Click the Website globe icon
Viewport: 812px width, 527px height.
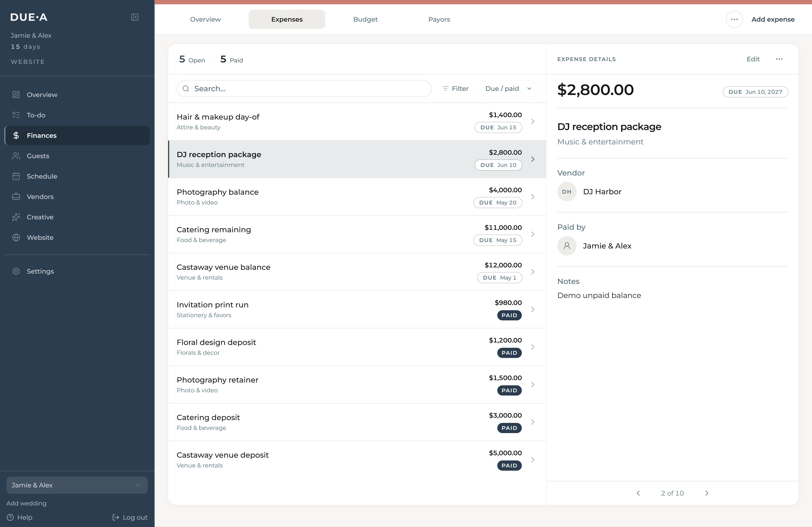tap(16, 238)
